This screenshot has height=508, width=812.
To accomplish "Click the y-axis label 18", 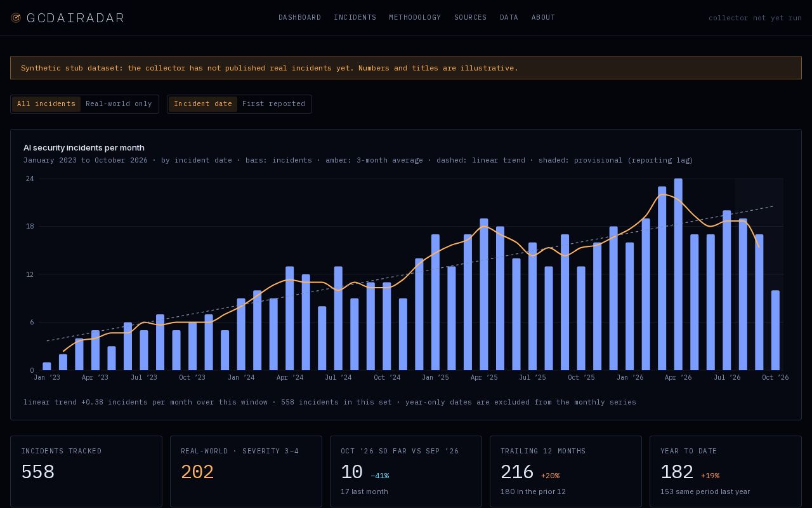I will pyautogui.click(x=30, y=227).
